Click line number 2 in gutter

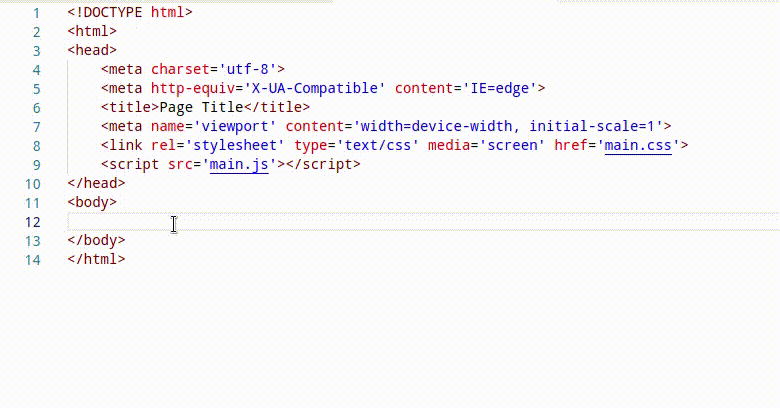tap(36, 32)
